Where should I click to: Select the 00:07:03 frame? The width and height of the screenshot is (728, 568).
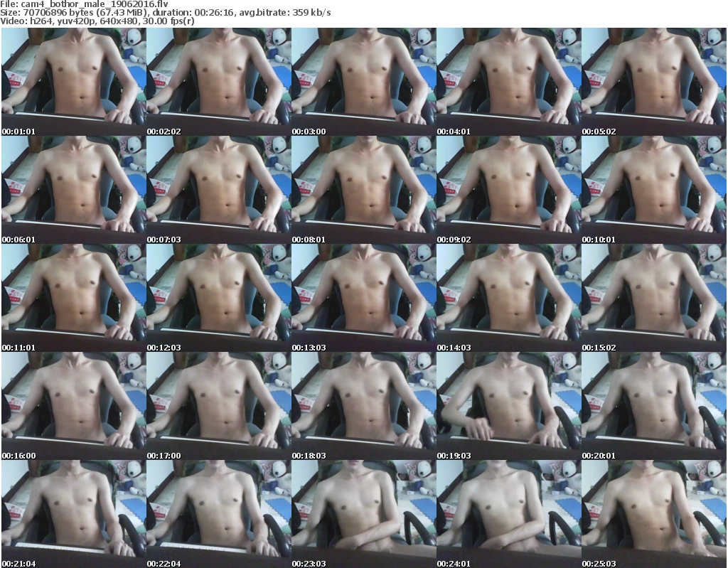pos(219,190)
